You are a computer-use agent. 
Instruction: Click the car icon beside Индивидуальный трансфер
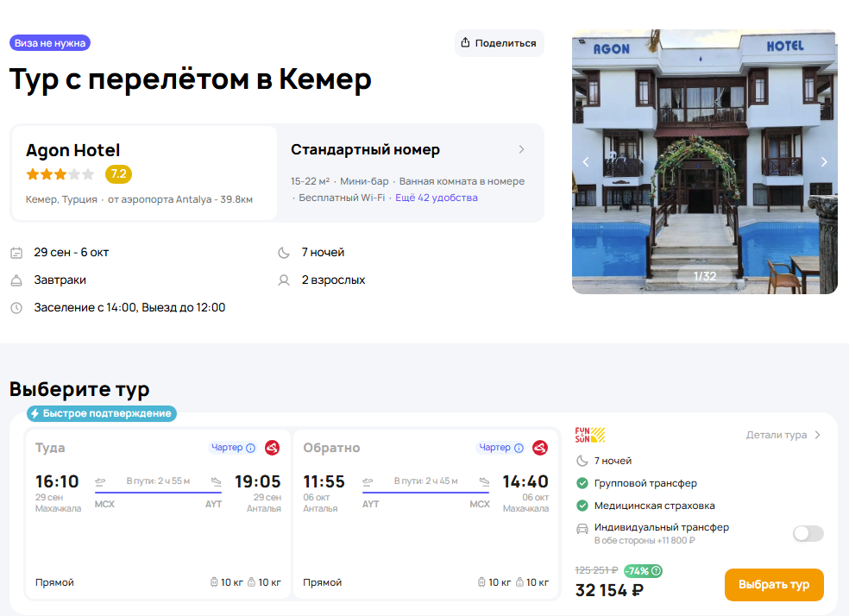coord(582,529)
